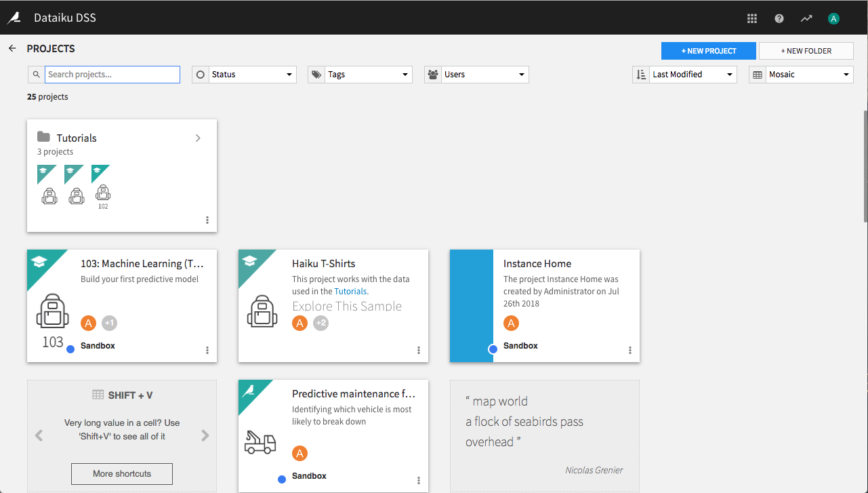The height and width of the screenshot is (493, 868).
Task: Open the Last Modified sorting dropdown
Action: coord(693,74)
